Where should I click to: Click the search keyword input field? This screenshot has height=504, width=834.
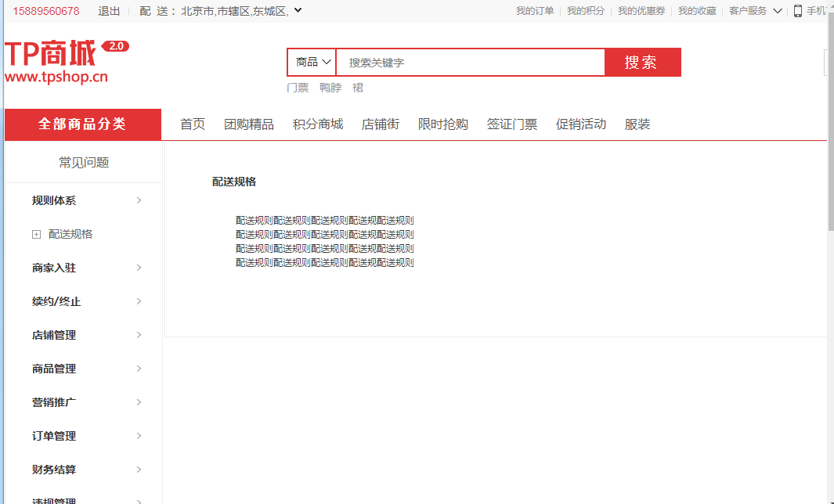pyautogui.click(x=470, y=63)
